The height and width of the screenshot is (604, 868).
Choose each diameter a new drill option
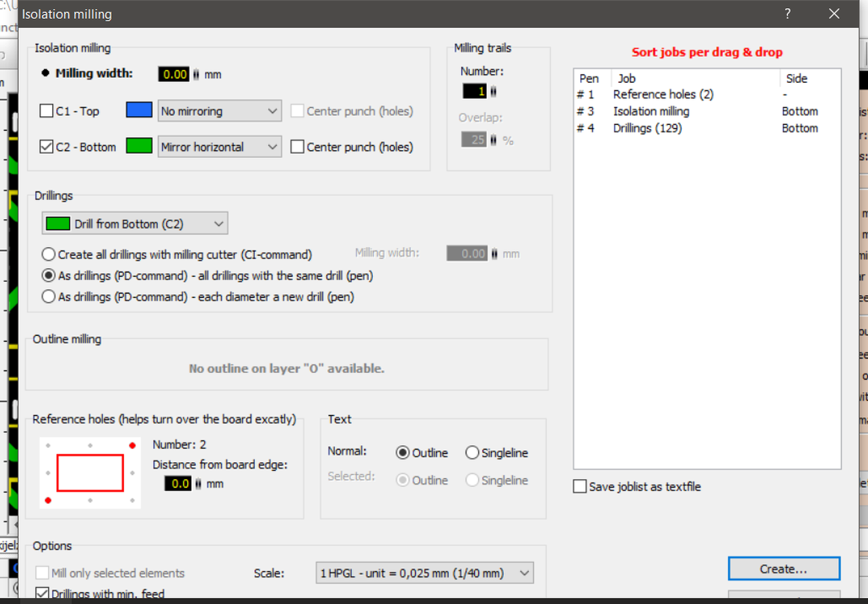coord(48,297)
